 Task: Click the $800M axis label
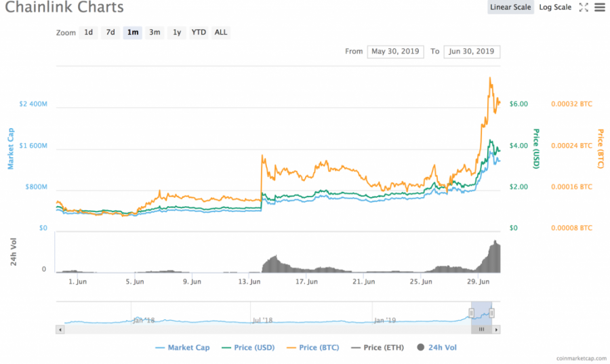(36, 186)
